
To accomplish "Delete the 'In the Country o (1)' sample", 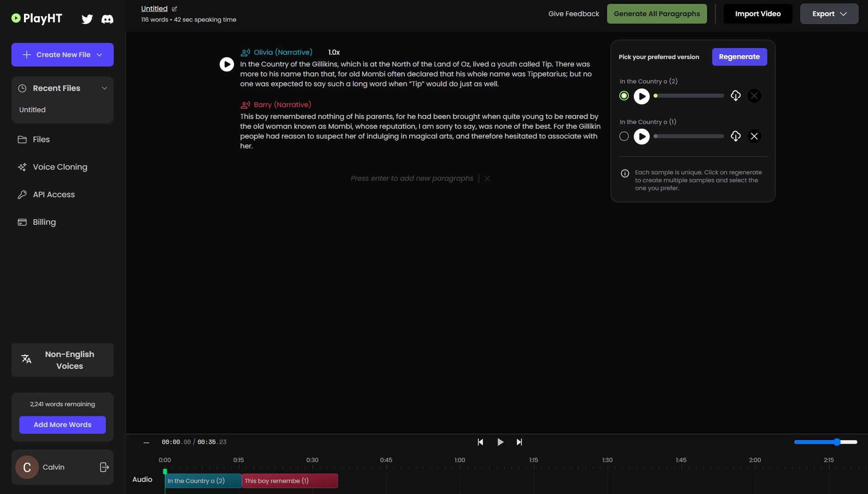I will pyautogui.click(x=754, y=136).
